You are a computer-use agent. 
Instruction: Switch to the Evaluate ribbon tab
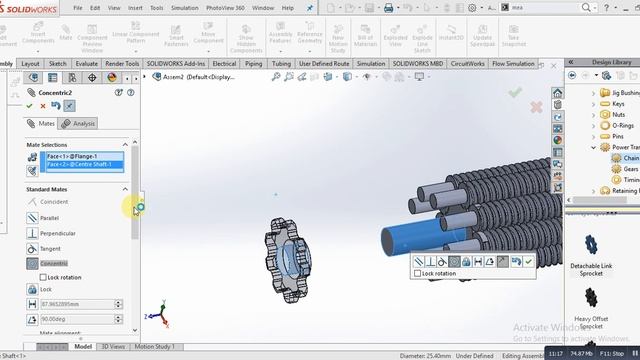click(87, 64)
